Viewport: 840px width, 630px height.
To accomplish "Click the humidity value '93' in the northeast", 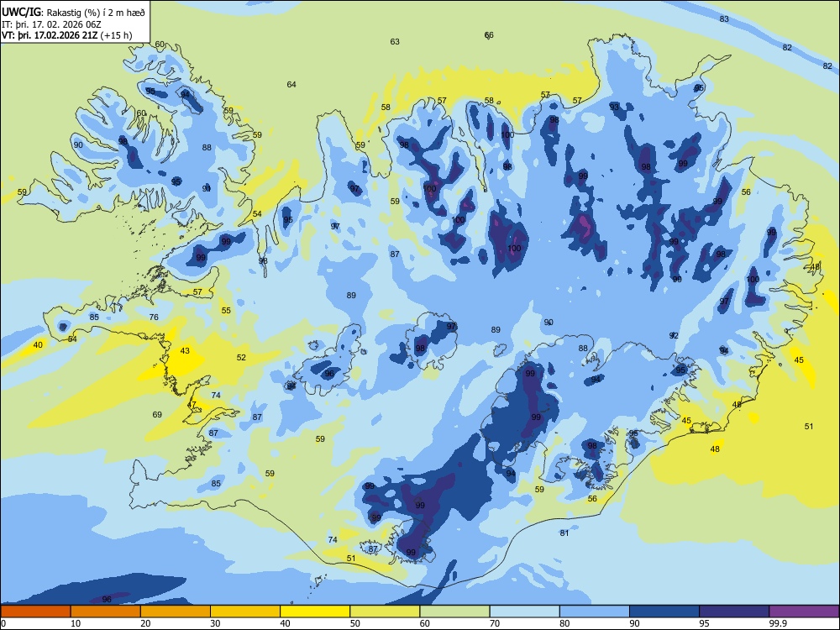I will coord(614,107).
